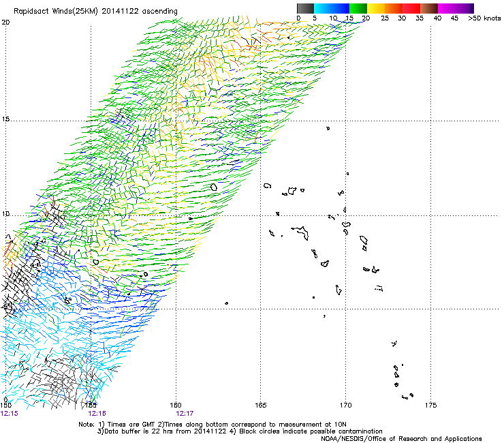Image resolution: width=504 pixels, height=443 pixels.
Task: Click the longitude label '170'
Action: 345,405
